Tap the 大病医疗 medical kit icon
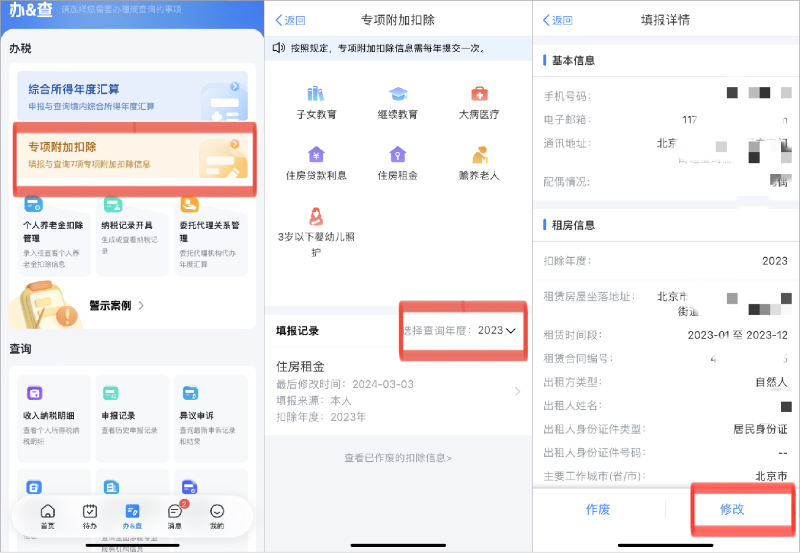 click(x=479, y=94)
